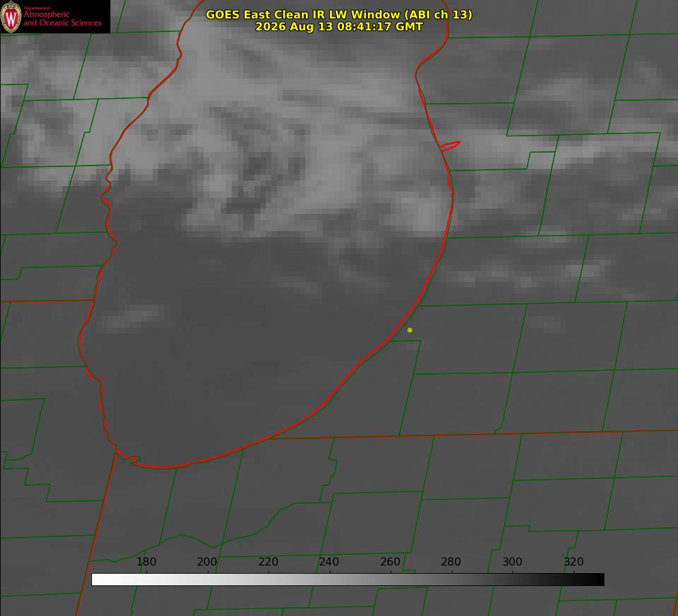Click the 220 colorbar label

268,561
